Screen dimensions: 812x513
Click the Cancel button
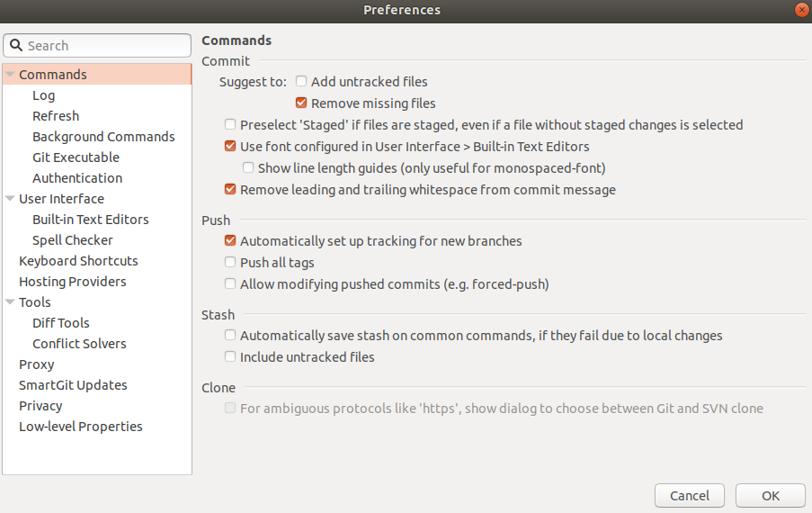(690, 495)
